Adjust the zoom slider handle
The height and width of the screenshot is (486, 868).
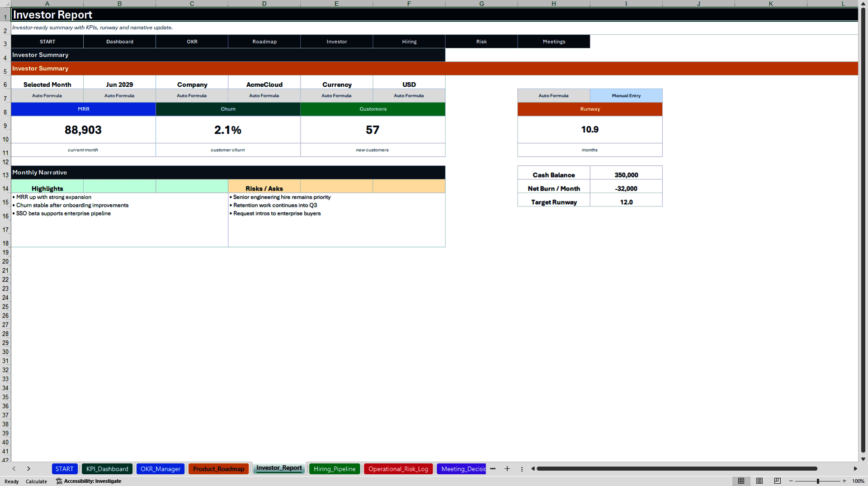click(818, 481)
